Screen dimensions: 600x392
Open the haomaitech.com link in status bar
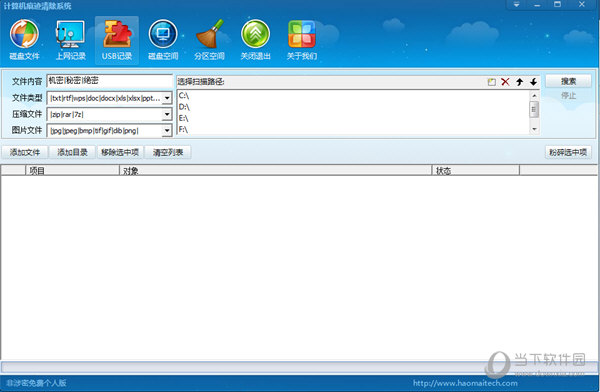coord(465,383)
